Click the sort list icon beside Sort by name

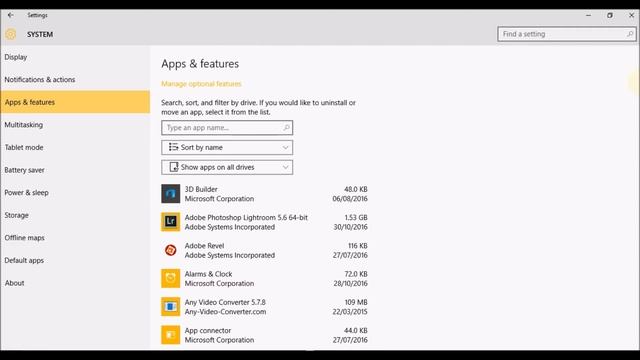pos(173,147)
